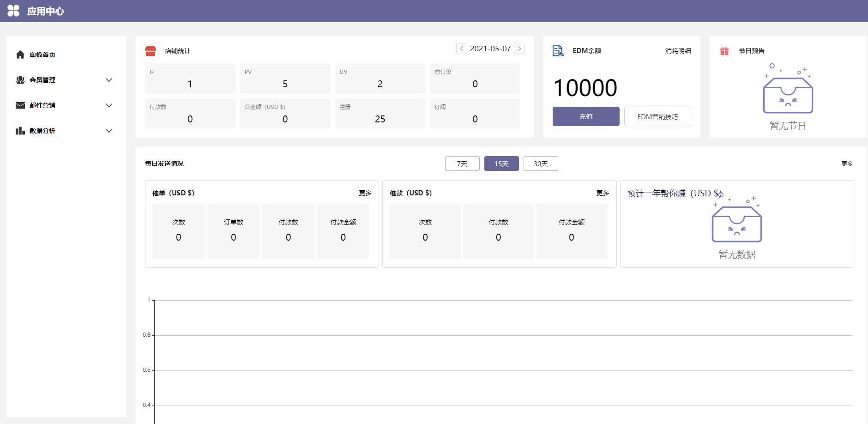
Task: Select the 30天 range tab
Action: [541, 164]
